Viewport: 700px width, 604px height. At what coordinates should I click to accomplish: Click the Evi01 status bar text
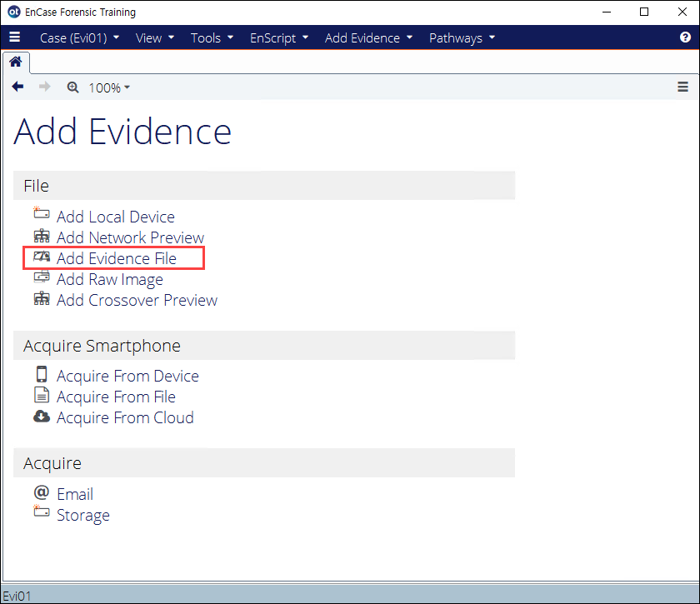[x=17, y=596]
